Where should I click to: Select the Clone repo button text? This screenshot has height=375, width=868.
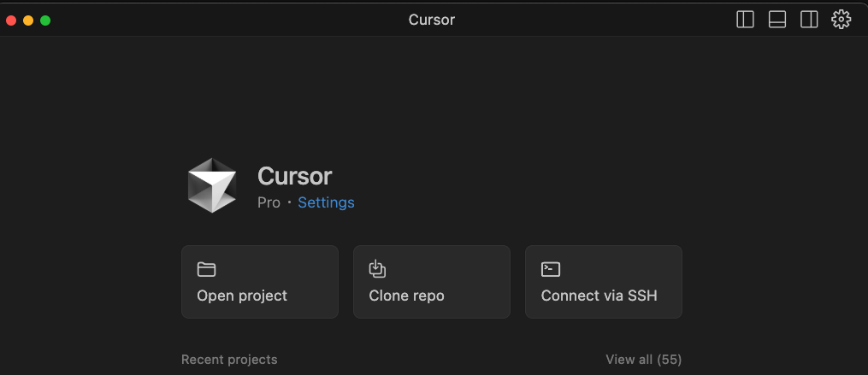tap(406, 296)
